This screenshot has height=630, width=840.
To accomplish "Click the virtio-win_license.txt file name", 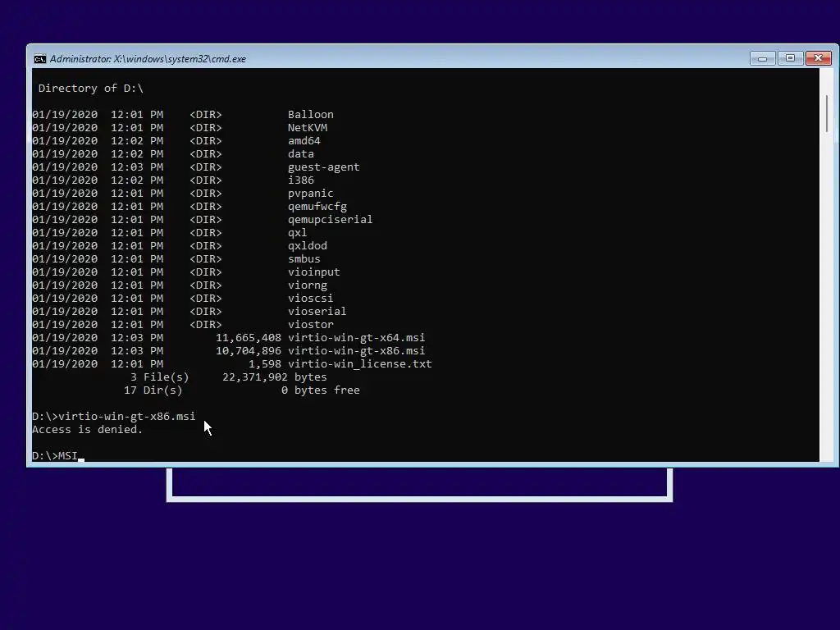I will [x=359, y=363].
